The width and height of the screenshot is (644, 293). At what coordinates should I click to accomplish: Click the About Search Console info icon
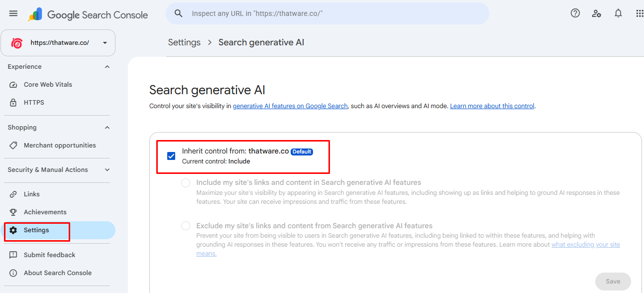(x=13, y=273)
